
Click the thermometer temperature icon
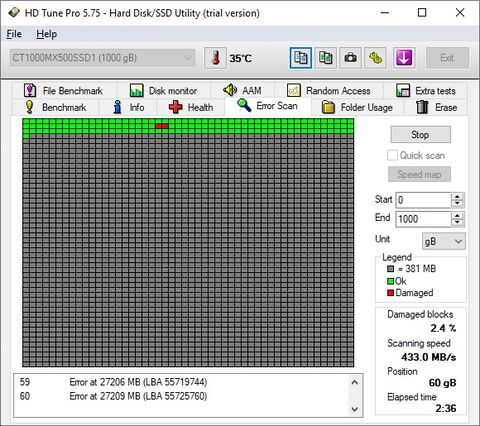215,58
